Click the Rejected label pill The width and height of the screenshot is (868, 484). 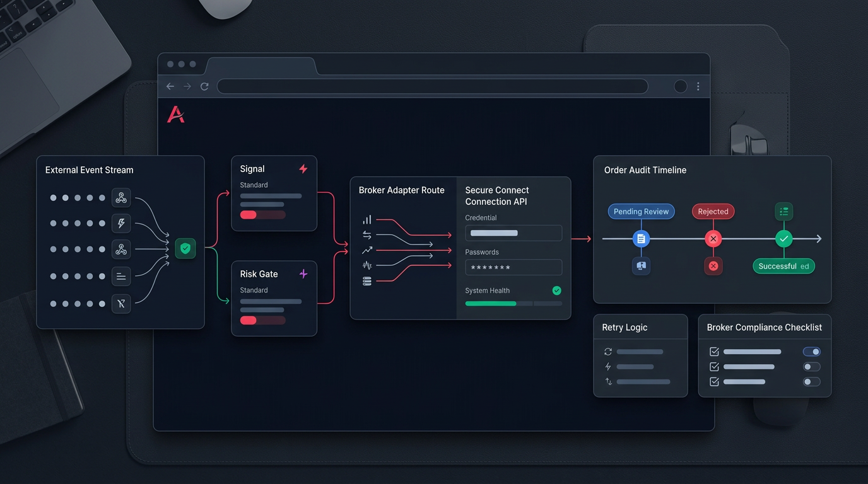(x=713, y=212)
